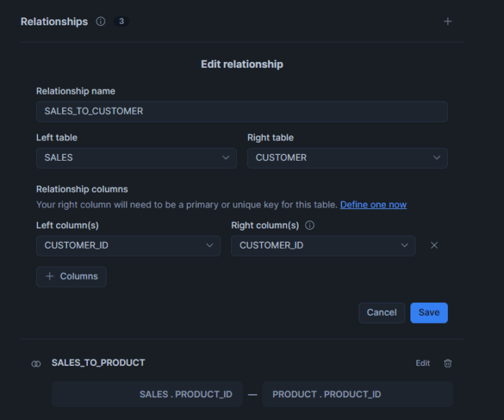Open the Relationships info tooltip icon
The image size is (504, 420).
[101, 22]
